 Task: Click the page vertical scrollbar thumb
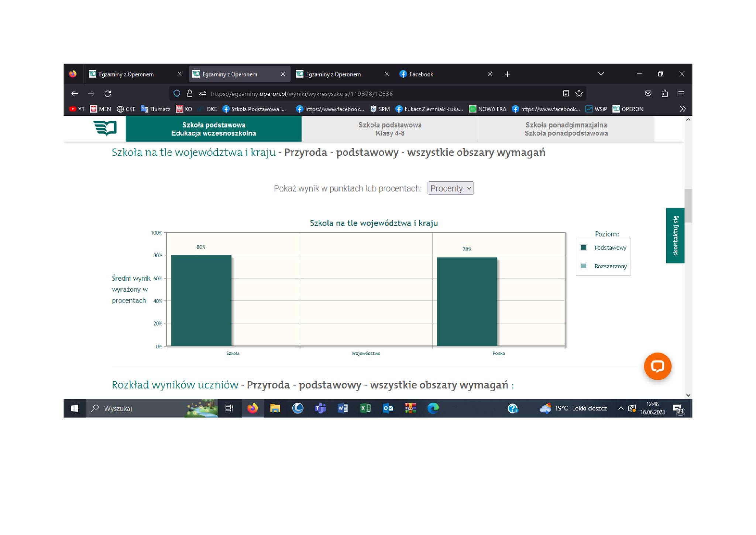[688, 205]
